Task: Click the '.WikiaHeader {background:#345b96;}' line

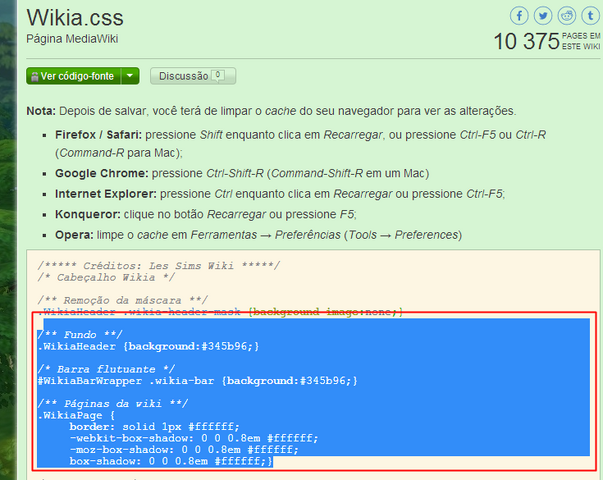Action: [x=148, y=346]
